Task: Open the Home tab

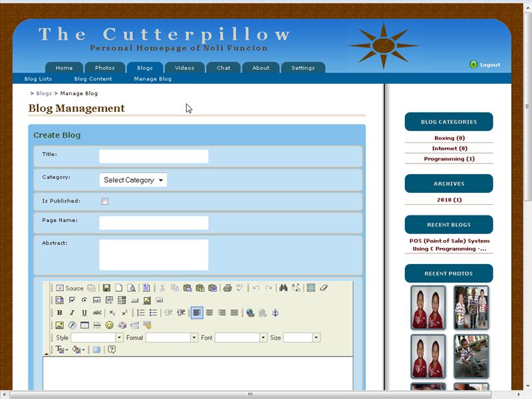Action: click(64, 68)
